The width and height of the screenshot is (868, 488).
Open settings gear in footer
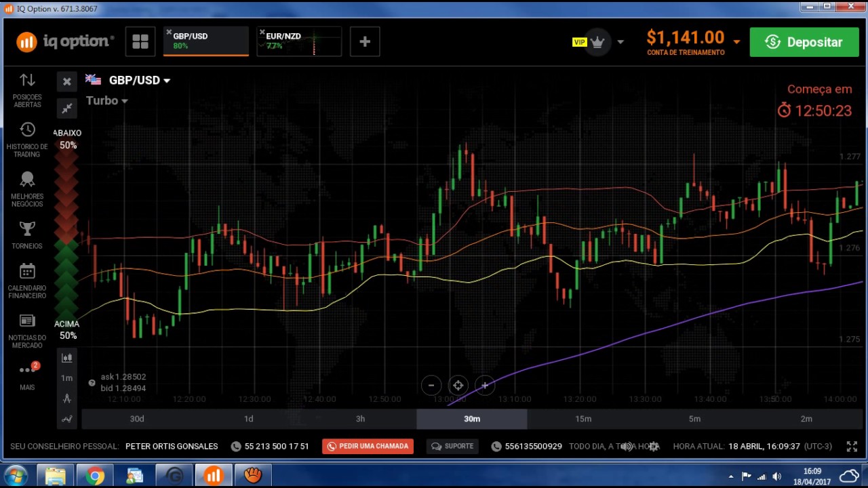(x=654, y=447)
